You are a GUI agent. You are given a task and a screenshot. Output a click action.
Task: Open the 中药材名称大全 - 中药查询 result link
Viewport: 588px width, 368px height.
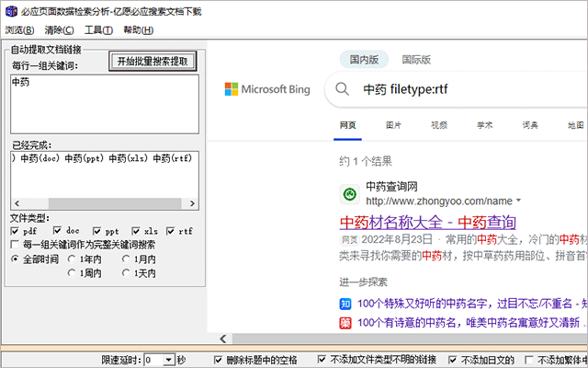428,223
